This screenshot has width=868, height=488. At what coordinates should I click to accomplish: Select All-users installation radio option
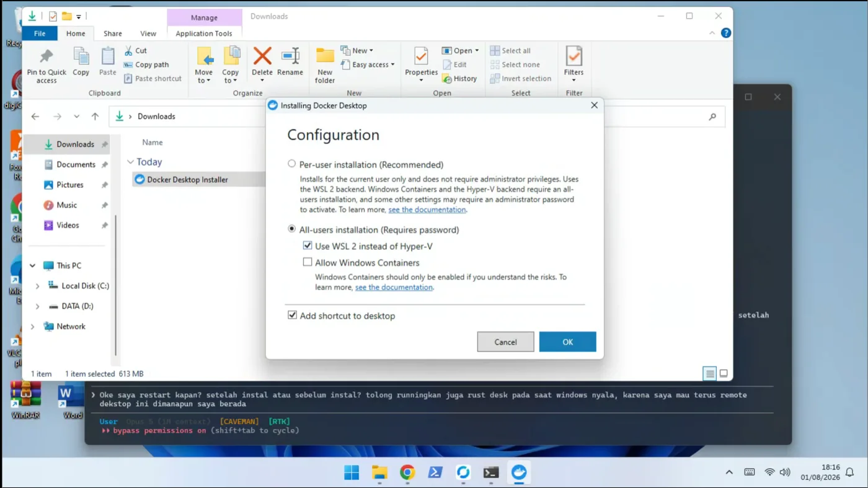pos(291,229)
